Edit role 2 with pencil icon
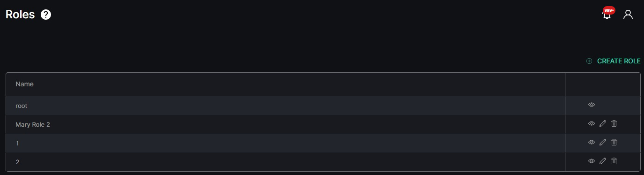The image size is (644, 175). click(603, 161)
